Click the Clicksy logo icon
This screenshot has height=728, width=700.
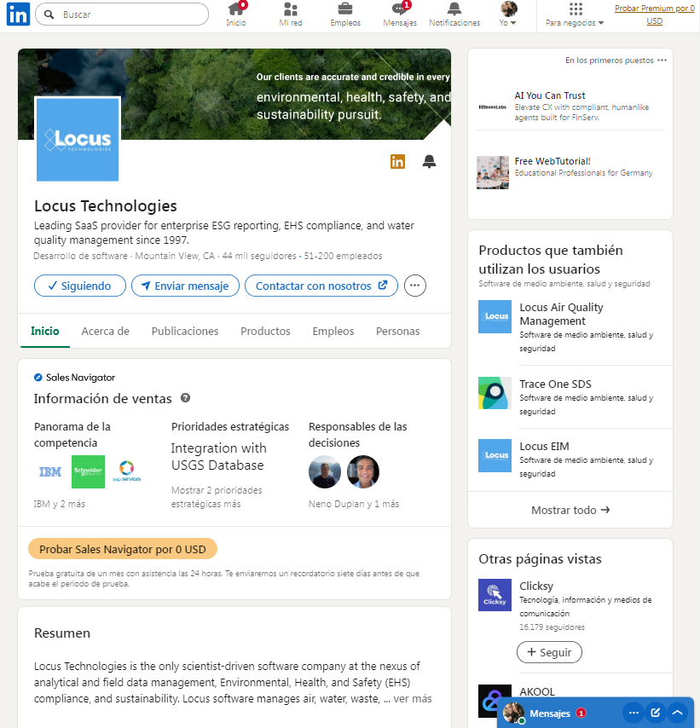pyautogui.click(x=495, y=595)
